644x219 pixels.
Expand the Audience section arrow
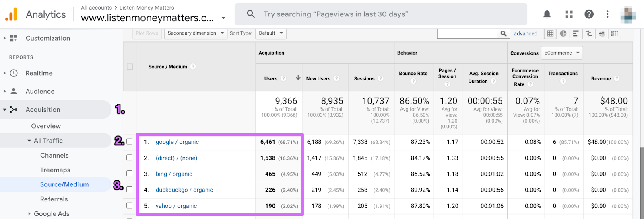pos(4,91)
